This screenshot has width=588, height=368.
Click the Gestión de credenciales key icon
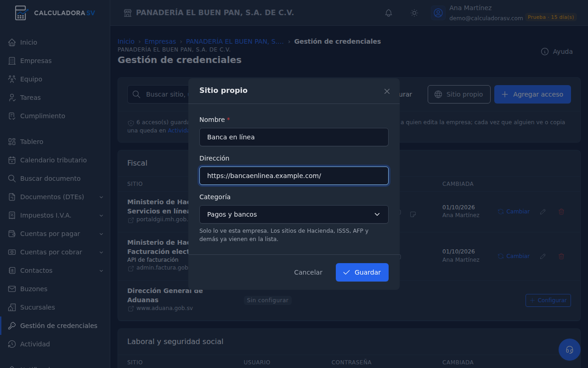(x=12, y=326)
